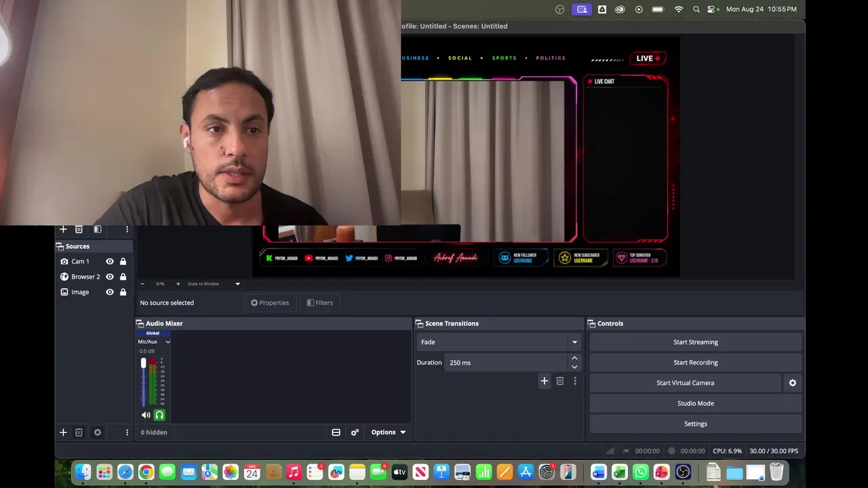This screenshot has width=868, height=488.
Task: Open the Options dropdown in Audio Mixer
Action: pos(388,432)
